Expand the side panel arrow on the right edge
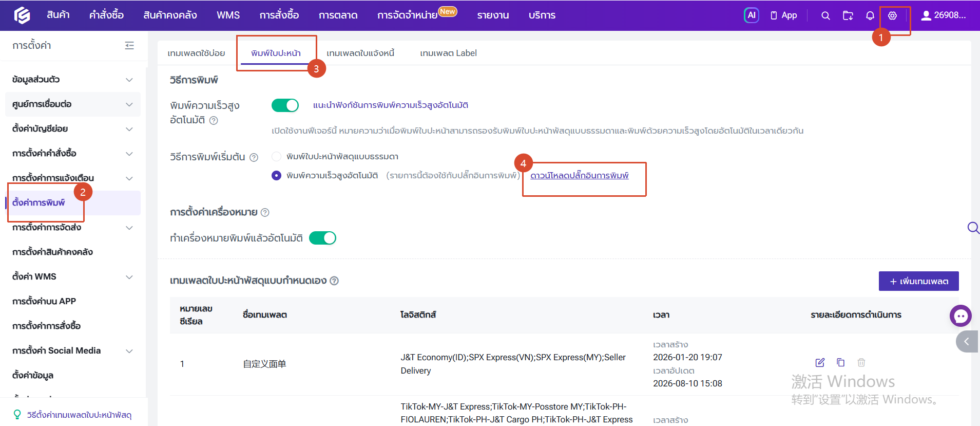This screenshot has width=980, height=426. click(x=967, y=341)
